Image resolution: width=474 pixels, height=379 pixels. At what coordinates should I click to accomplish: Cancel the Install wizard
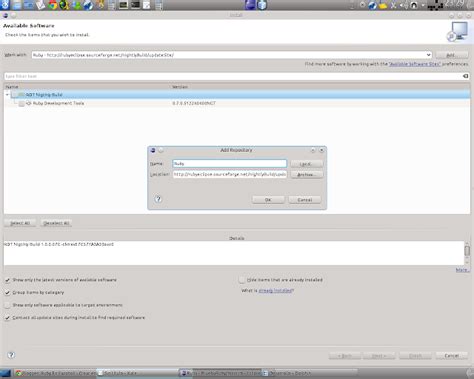click(452, 356)
